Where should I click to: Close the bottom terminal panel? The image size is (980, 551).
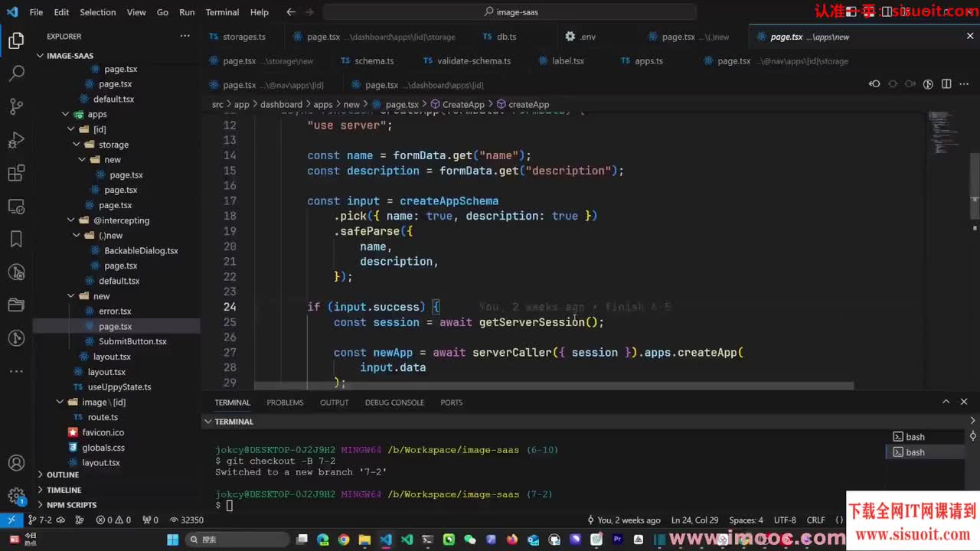[x=964, y=402]
